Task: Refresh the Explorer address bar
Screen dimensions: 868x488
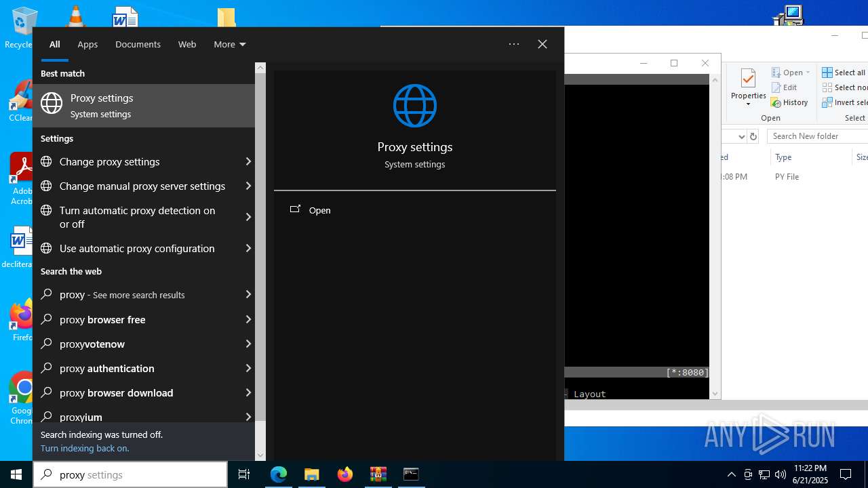Action: 753,136
